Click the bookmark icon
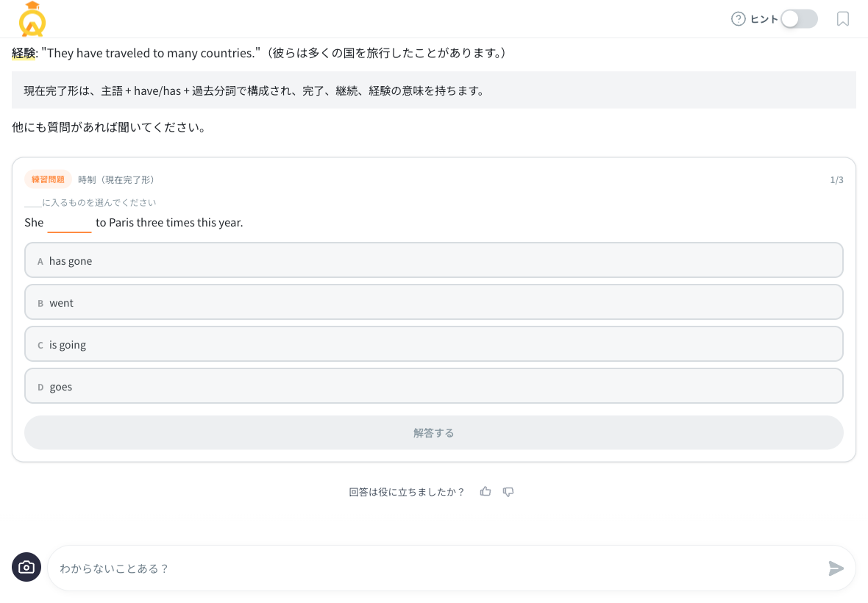 (x=842, y=20)
